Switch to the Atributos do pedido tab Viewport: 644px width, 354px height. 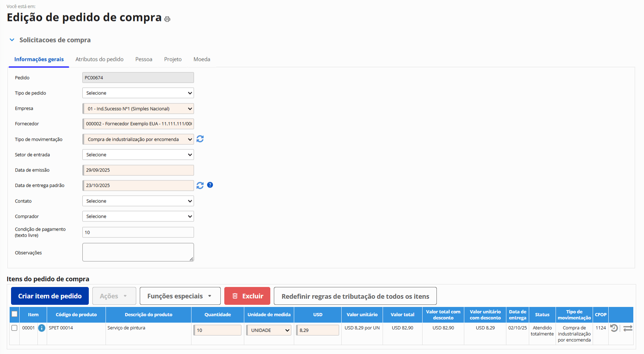click(99, 59)
